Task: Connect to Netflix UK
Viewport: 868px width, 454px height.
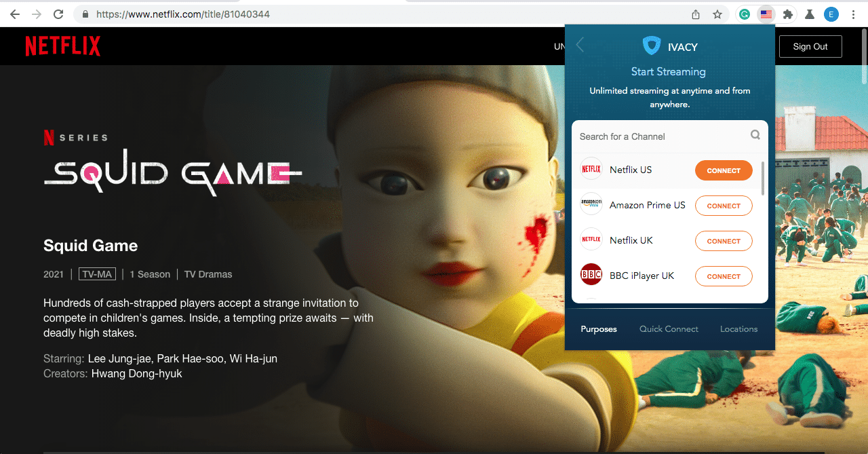Action: 724,241
